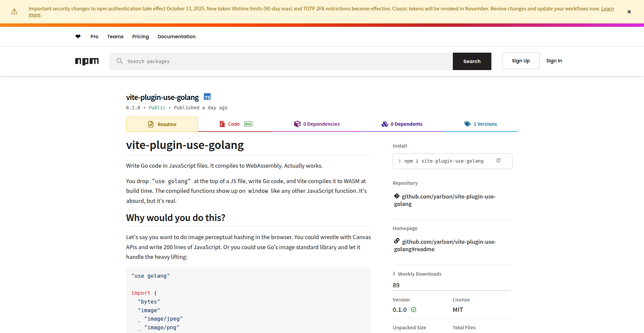Click the heart icon in the top navigation
Viewport: 644px width, 333px height.
pyautogui.click(x=78, y=36)
